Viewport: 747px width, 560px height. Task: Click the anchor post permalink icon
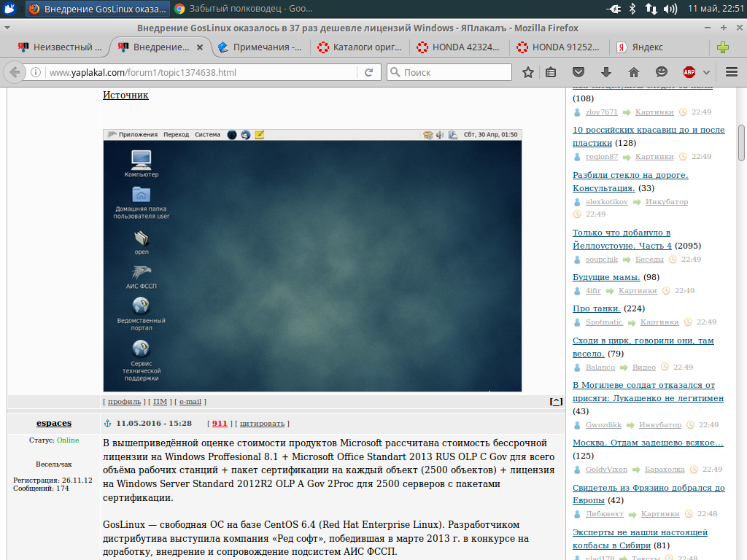point(108,423)
